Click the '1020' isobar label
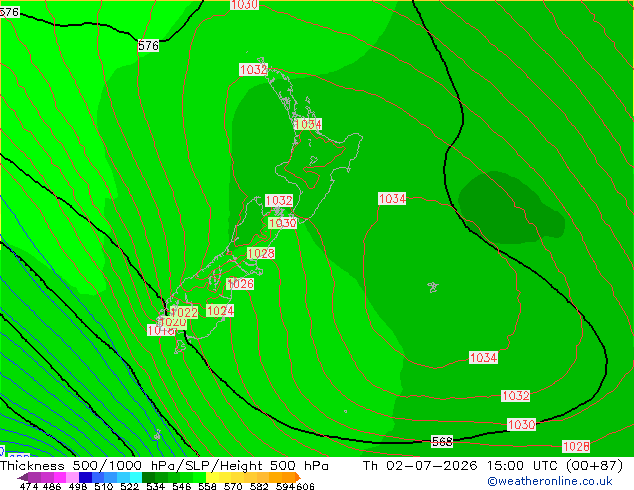This screenshot has width=634, height=490. [173, 322]
